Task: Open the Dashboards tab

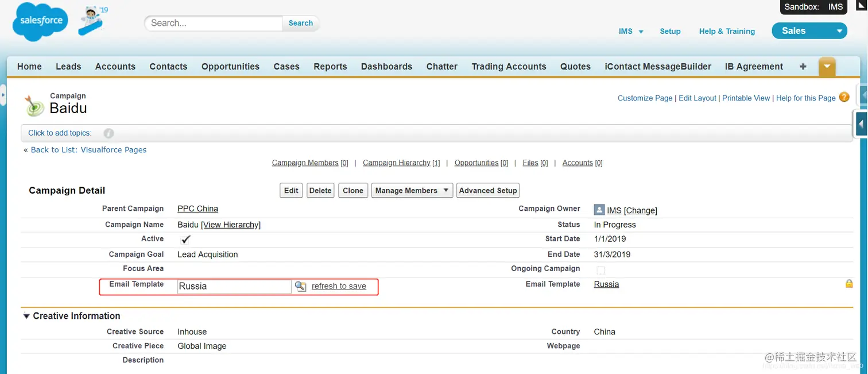Action: [x=386, y=67]
